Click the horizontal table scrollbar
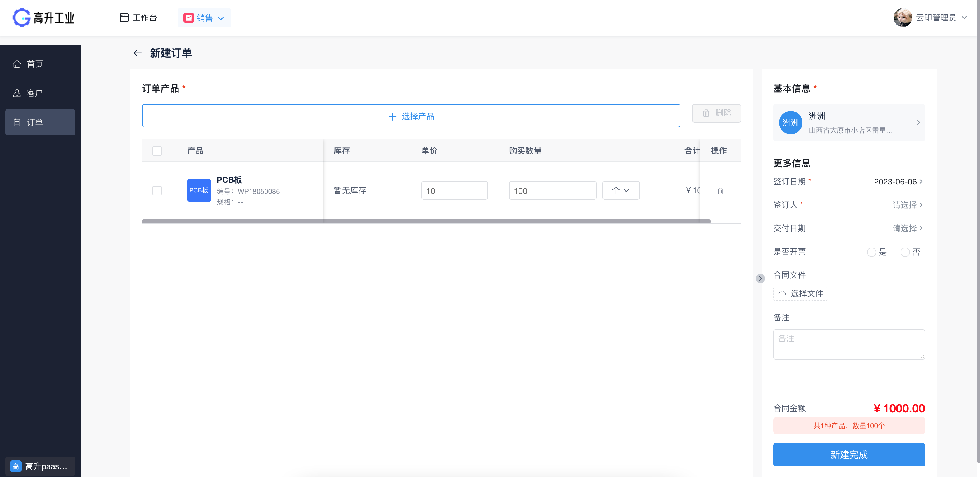The height and width of the screenshot is (477, 980). pyautogui.click(x=426, y=221)
